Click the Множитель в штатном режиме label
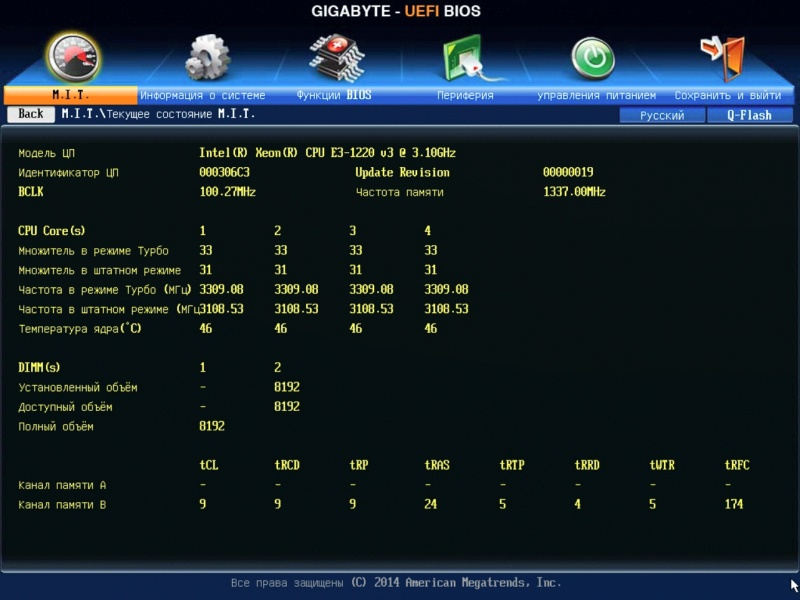Image resolution: width=800 pixels, height=600 pixels. [x=99, y=270]
